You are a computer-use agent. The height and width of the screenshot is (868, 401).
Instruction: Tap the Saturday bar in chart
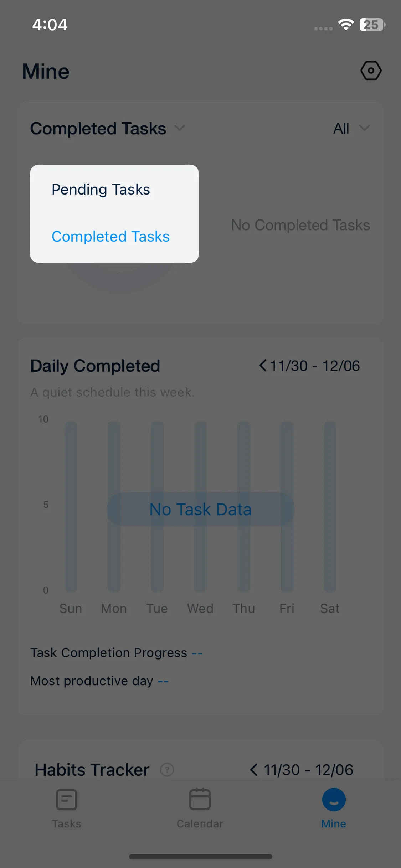pyautogui.click(x=330, y=506)
